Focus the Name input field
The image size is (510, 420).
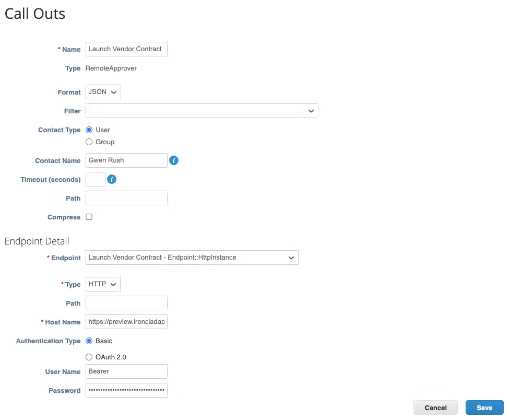coord(126,49)
